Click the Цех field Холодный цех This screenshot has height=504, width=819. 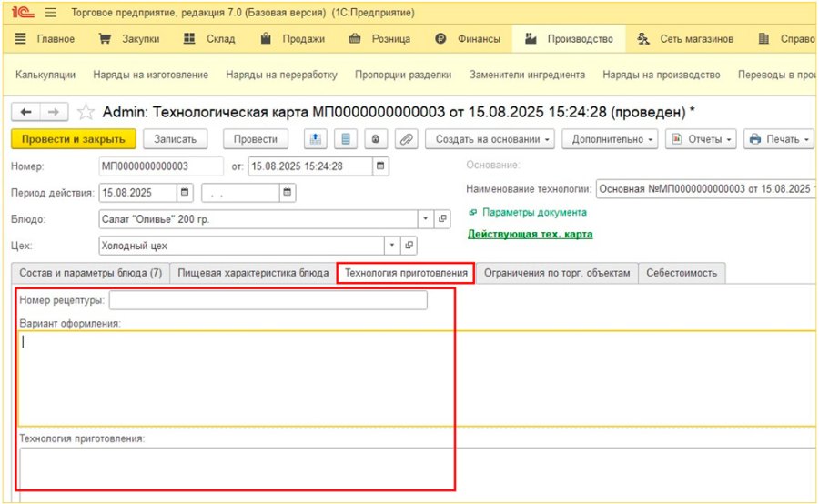pyautogui.click(x=241, y=246)
